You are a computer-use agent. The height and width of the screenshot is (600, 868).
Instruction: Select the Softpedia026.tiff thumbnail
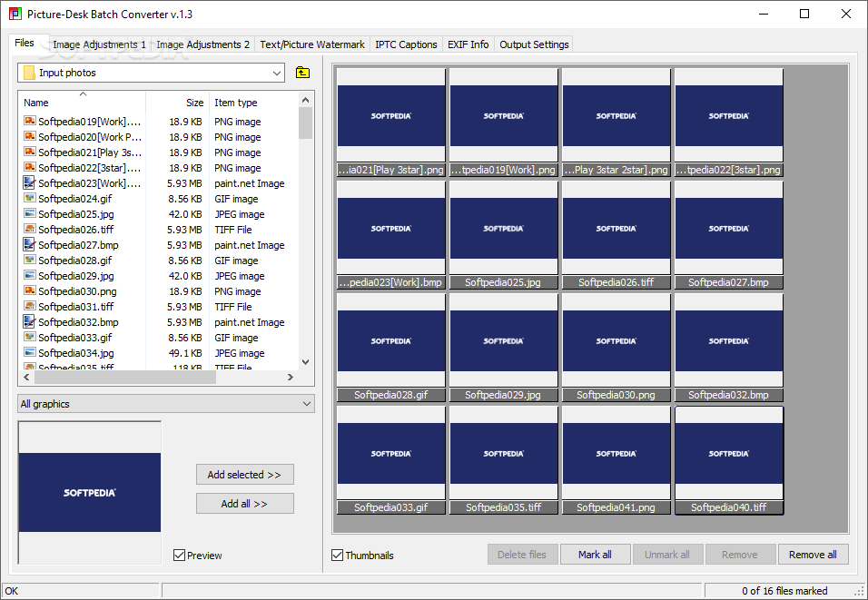(616, 235)
